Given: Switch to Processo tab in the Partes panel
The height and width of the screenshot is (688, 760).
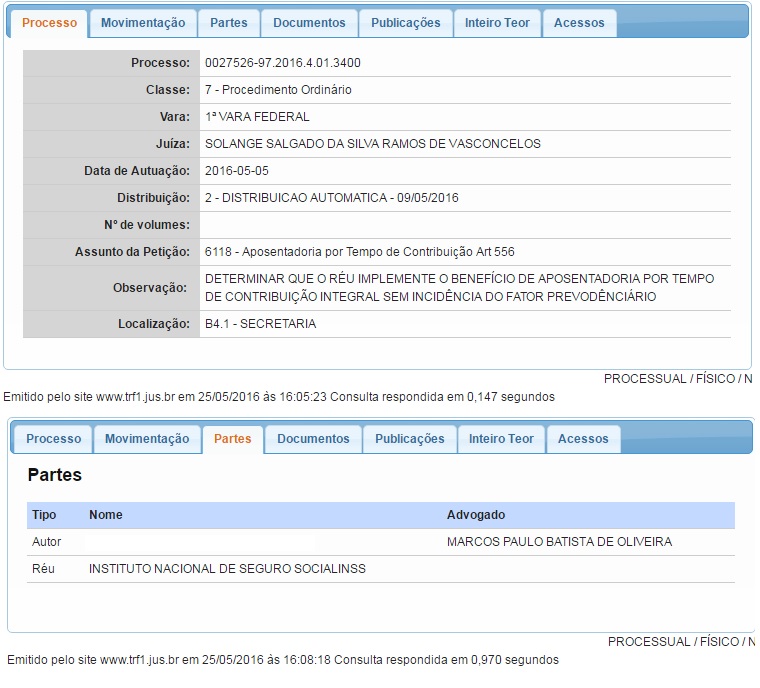Looking at the screenshot, I should tap(54, 439).
